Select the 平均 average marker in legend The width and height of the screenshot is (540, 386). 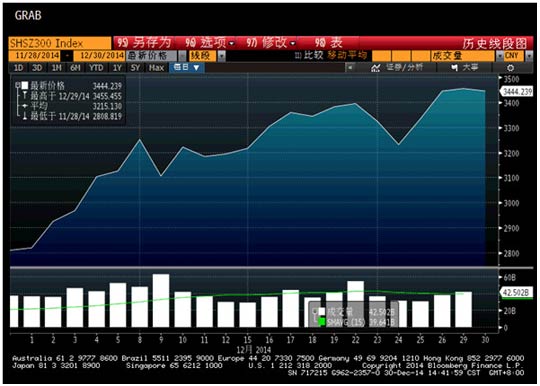click(x=25, y=106)
